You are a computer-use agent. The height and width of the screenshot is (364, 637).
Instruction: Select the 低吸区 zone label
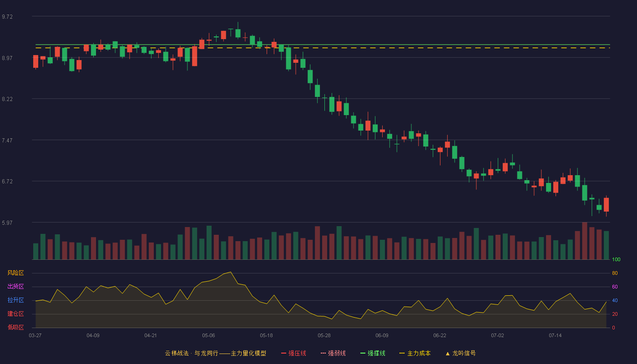16,327
